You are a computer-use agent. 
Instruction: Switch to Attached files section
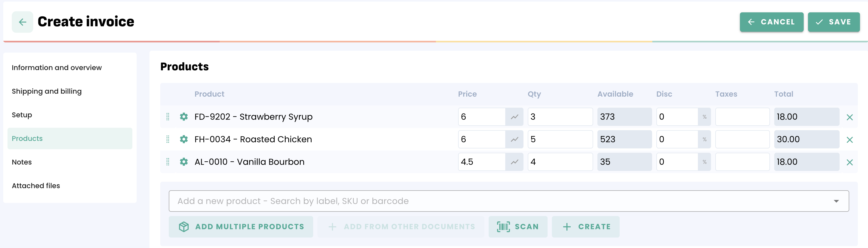pyautogui.click(x=36, y=186)
